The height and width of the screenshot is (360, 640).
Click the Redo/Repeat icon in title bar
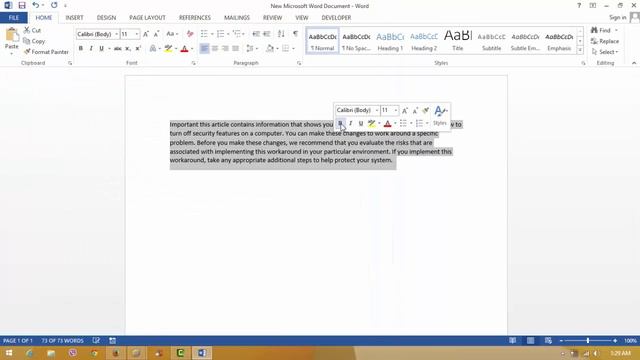(x=54, y=5)
